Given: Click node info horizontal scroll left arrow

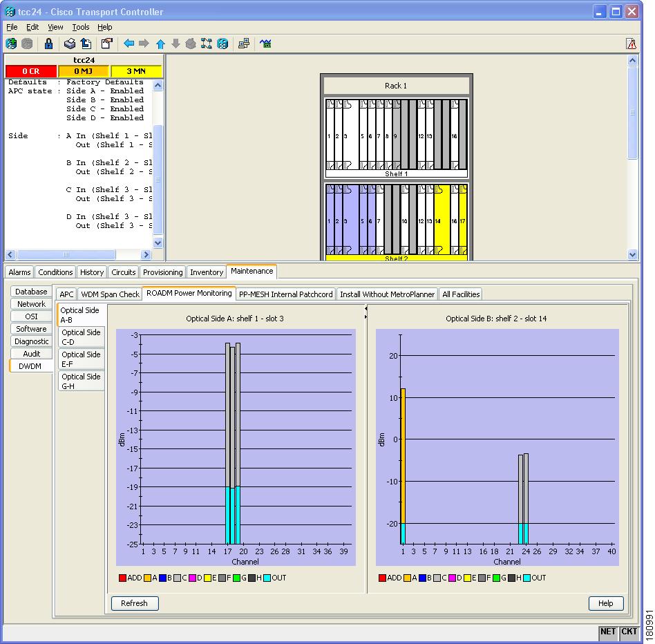Looking at the screenshot, I should [11, 254].
